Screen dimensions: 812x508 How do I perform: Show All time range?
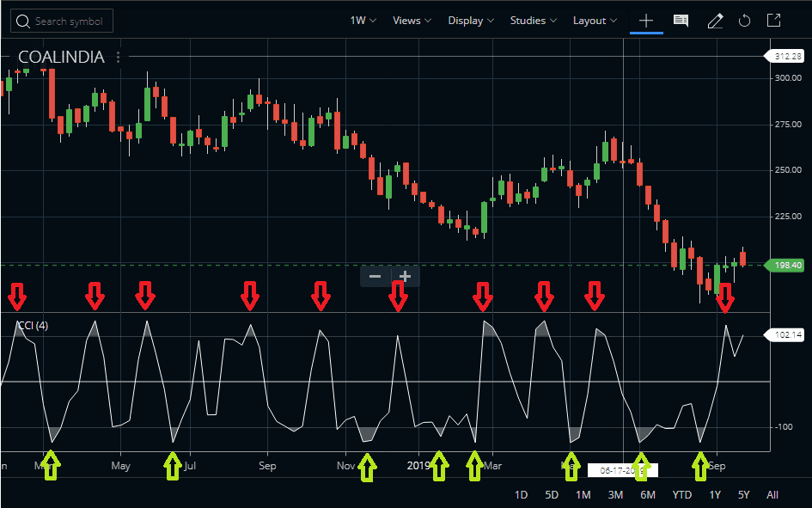coord(772,495)
